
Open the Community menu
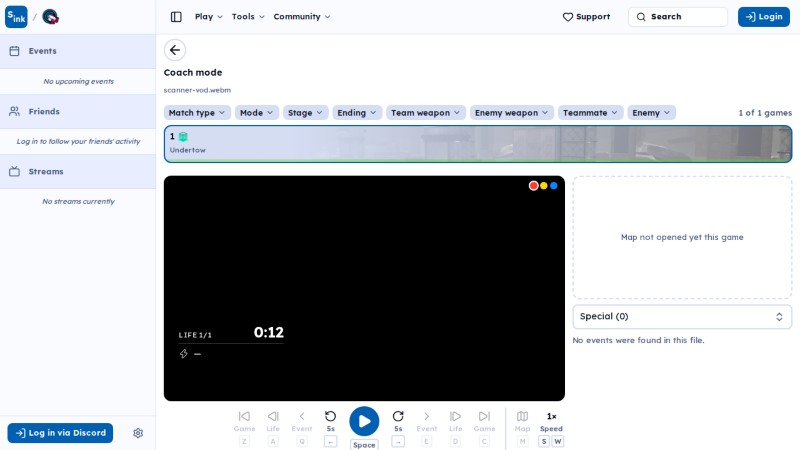302,17
